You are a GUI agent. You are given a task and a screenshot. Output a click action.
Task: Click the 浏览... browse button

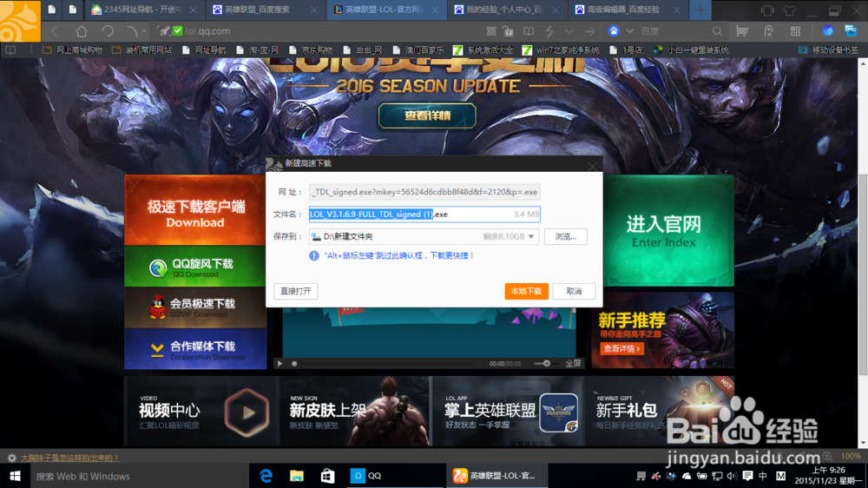(x=566, y=236)
